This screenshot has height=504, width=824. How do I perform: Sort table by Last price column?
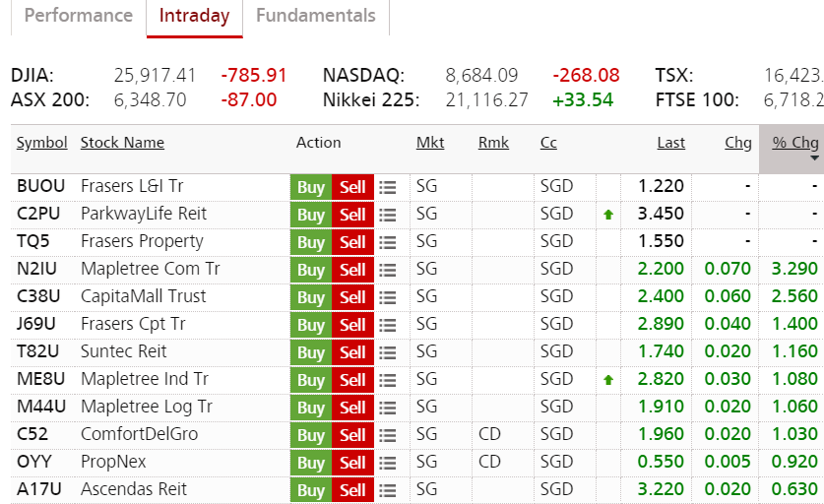click(x=670, y=143)
